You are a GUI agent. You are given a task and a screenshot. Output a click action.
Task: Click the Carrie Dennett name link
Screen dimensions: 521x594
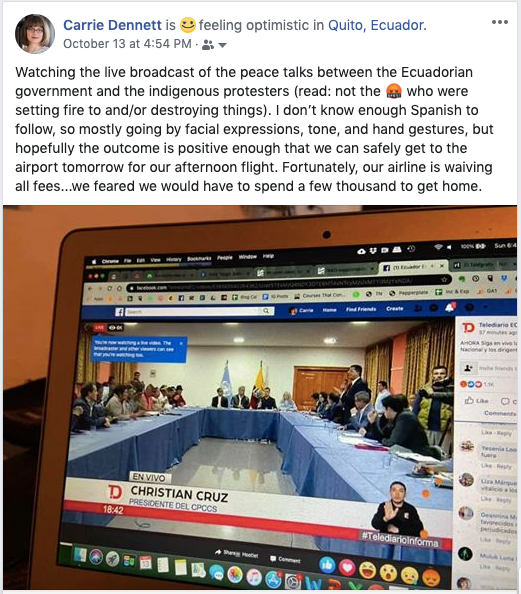pos(112,25)
